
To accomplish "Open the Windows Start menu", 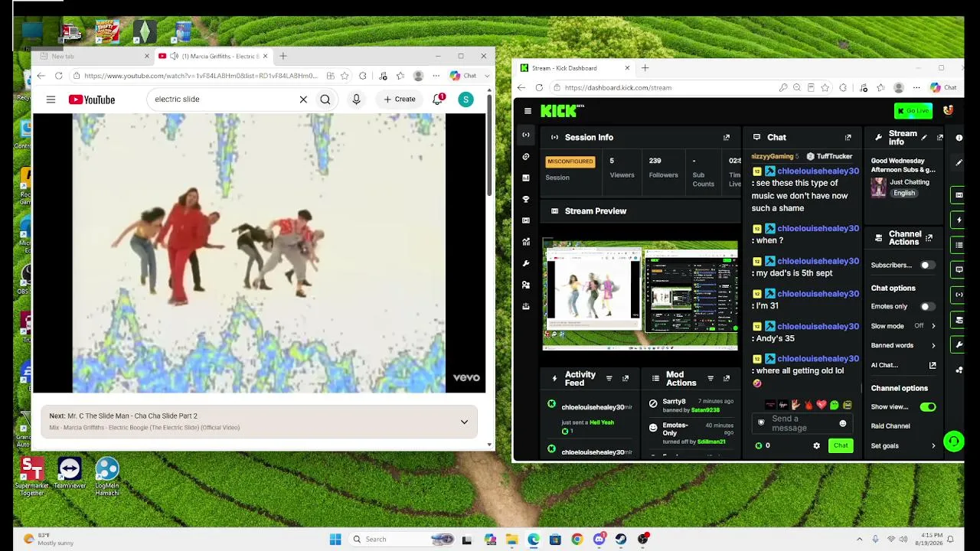I will click(x=335, y=540).
